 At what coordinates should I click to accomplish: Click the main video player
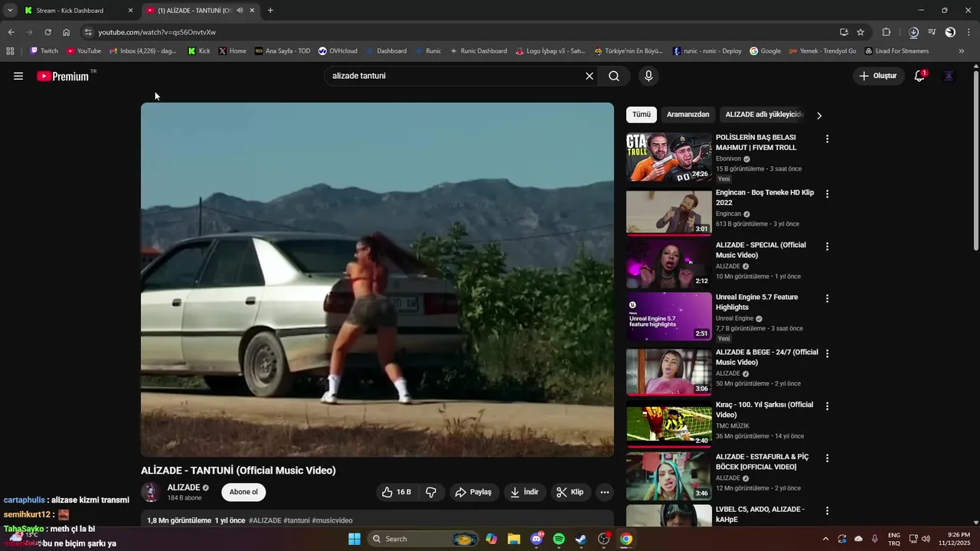[377, 279]
